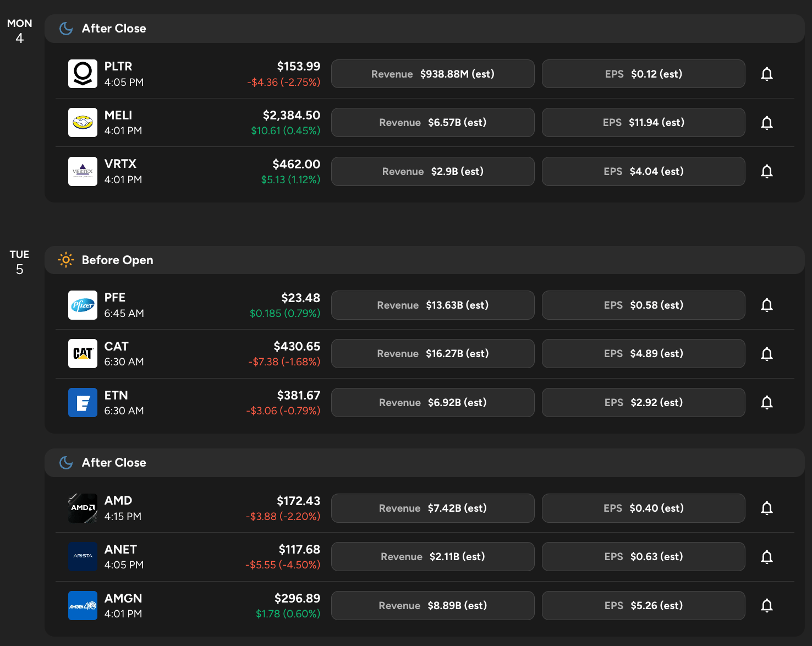Open VRTX revenue estimate $2.9B box
This screenshot has height=646, width=812.
coord(433,171)
